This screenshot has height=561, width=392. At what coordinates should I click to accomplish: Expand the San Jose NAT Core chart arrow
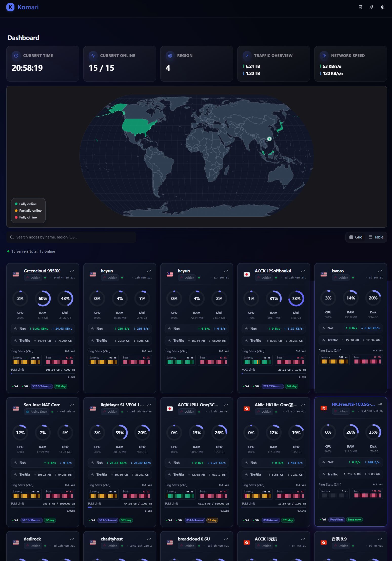[x=72, y=405]
